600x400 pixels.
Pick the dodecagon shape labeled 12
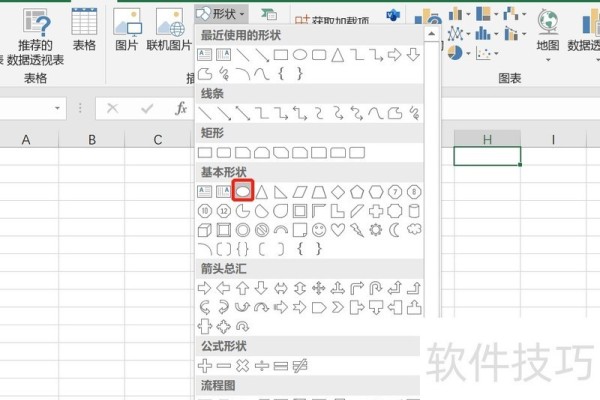coord(224,211)
